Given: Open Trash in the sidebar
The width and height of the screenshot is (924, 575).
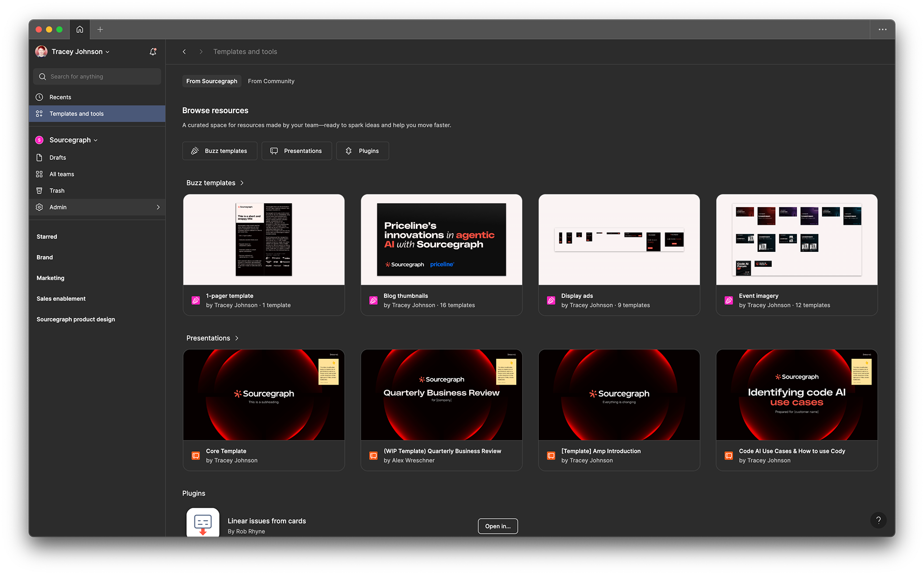Looking at the screenshot, I should [97, 191].
